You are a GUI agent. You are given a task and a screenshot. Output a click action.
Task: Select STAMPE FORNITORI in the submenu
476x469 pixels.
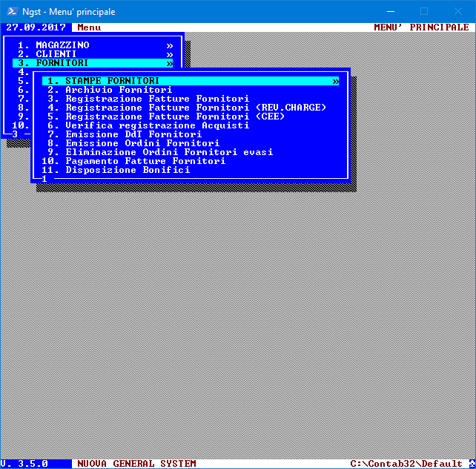pyautogui.click(x=111, y=81)
